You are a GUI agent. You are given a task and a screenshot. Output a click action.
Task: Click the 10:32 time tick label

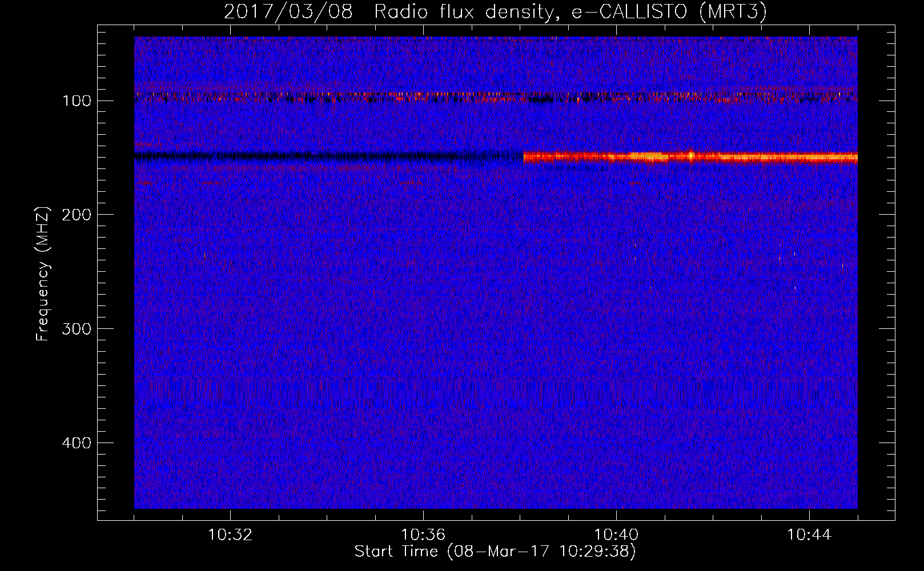[x=230, y=535]
